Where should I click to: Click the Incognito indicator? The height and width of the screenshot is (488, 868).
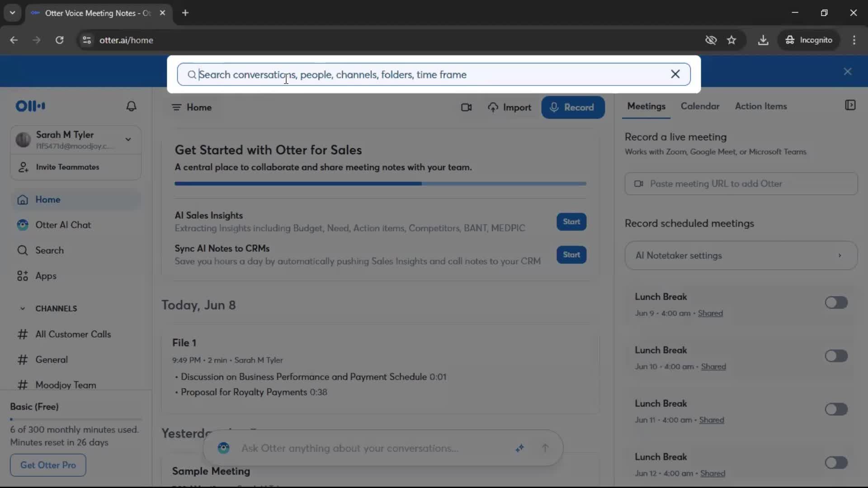pos(809,40)
